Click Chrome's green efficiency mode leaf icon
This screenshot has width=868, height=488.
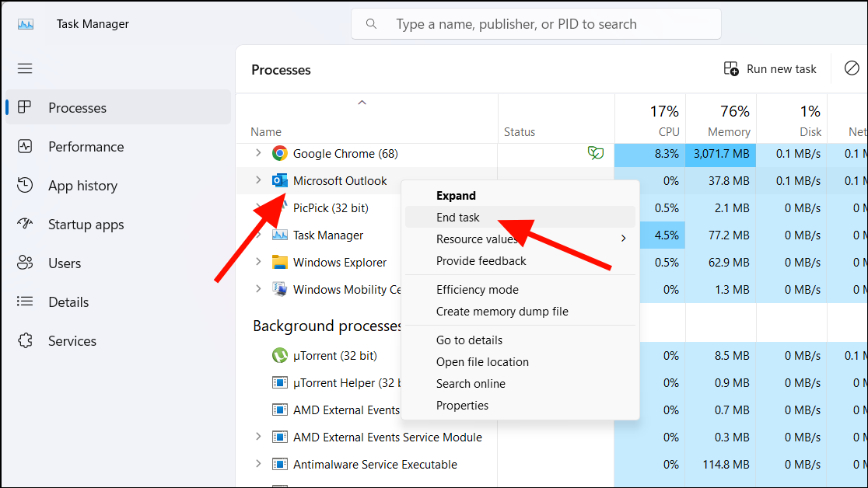coord(596,153)
